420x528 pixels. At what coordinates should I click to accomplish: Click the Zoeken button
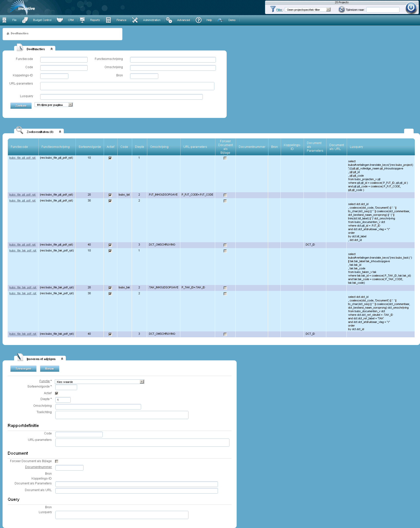[x=21, y=106]
